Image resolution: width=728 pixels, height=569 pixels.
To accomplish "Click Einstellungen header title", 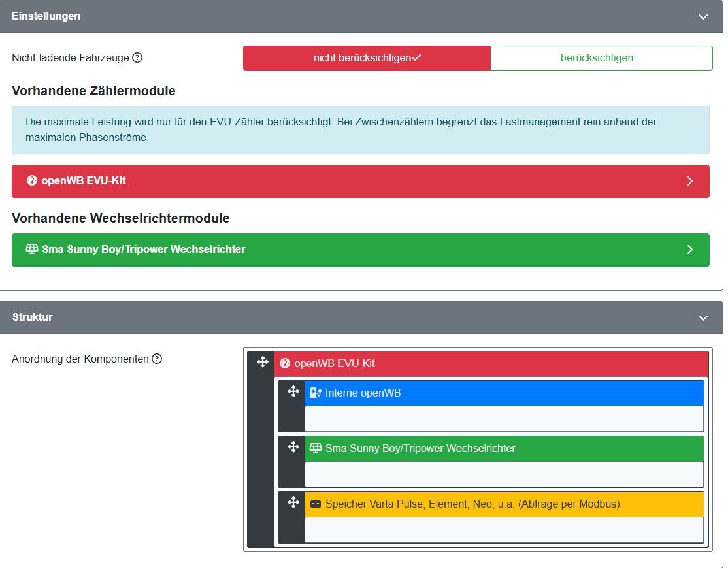I will tap(46, 16).
